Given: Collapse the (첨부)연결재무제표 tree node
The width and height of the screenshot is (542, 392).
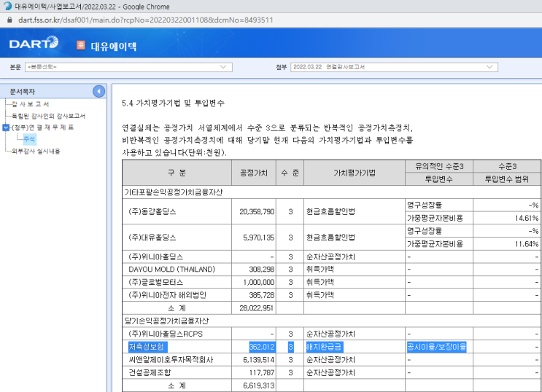Looking at the screenshot, I should click(6, 128).
